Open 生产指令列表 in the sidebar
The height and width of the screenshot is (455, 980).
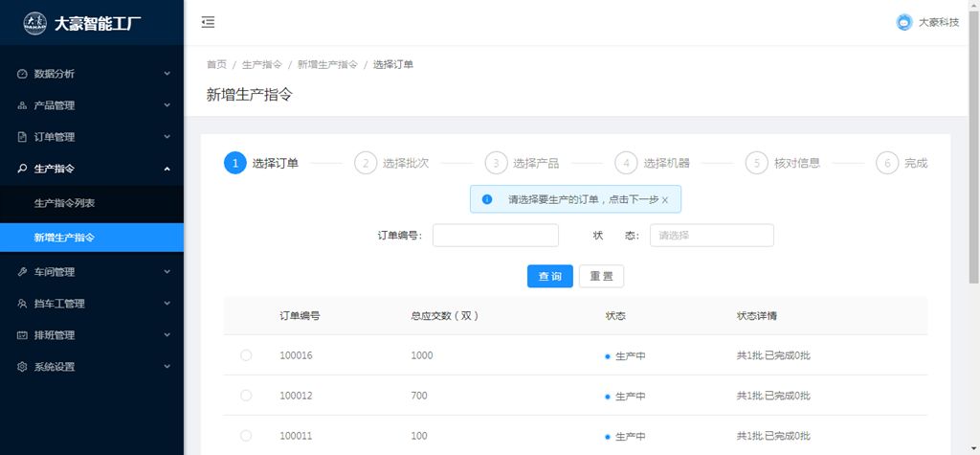click(65, 203)
